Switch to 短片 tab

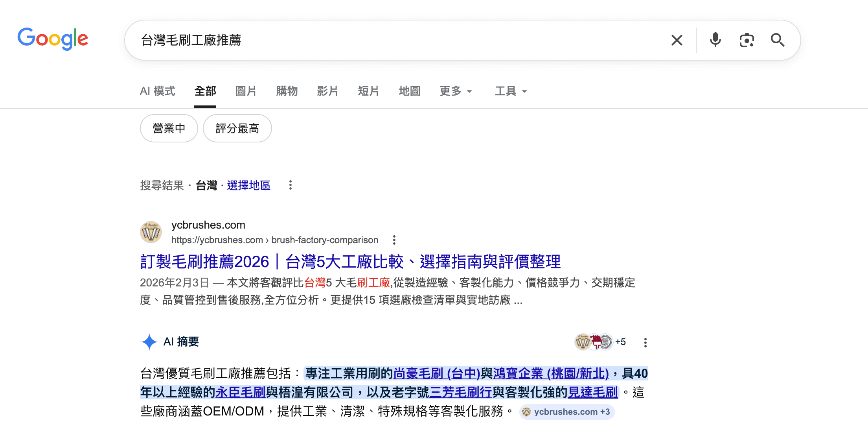(369, 91)
